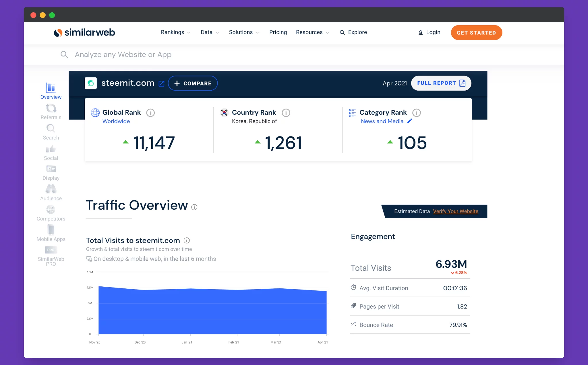The image size is (588, 365).
Task: Select the Mobile Apps sidebar icon
Action: [x=51, y=230]
